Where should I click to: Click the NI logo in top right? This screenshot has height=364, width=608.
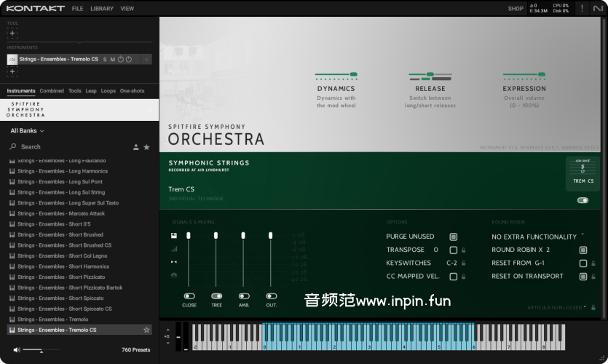[x=598, y=8]
